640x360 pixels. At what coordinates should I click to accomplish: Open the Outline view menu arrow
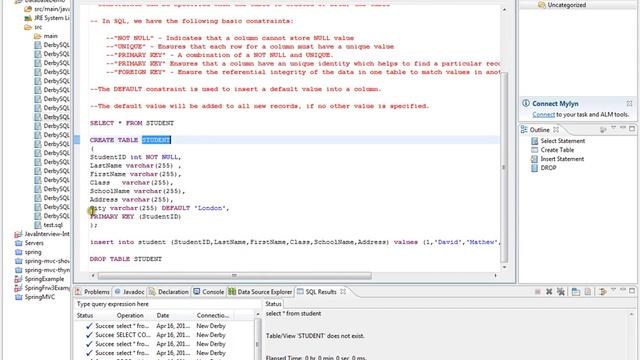click(x=613, y=129)
